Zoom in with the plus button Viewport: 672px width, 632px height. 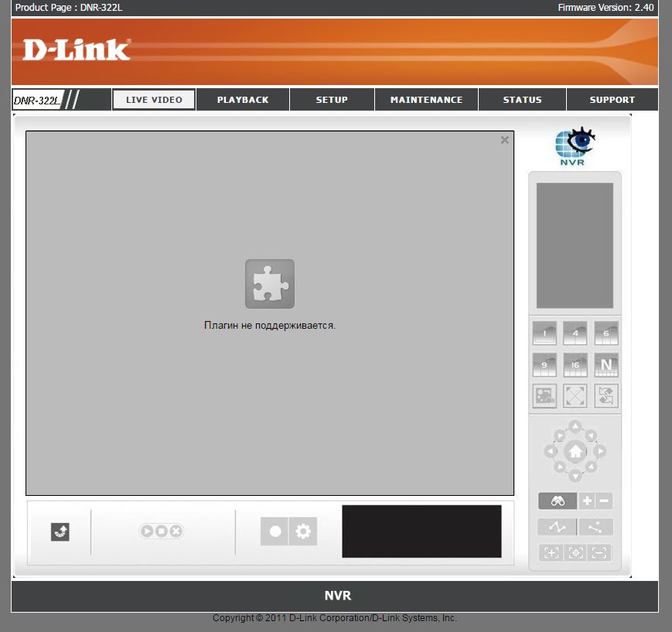click(587, 500)
